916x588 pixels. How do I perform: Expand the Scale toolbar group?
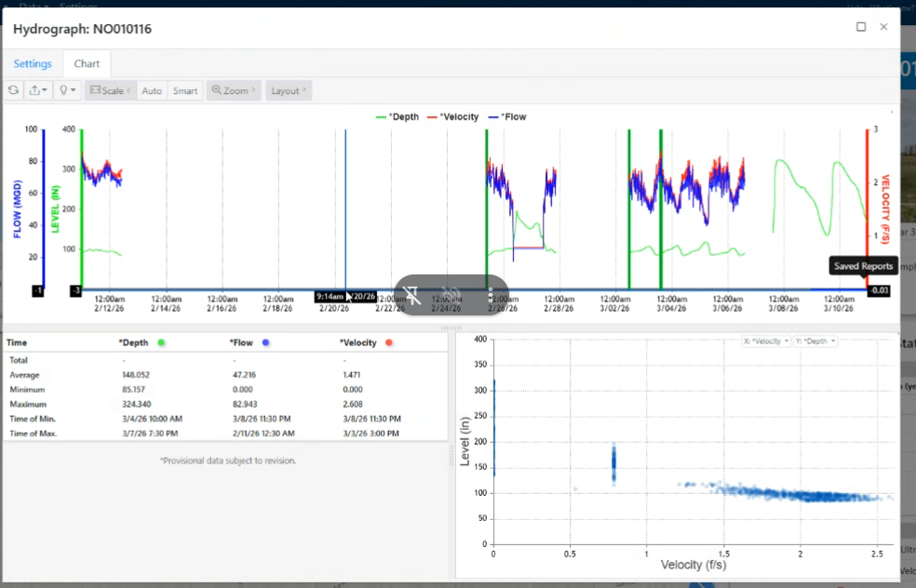click(110, 90)
